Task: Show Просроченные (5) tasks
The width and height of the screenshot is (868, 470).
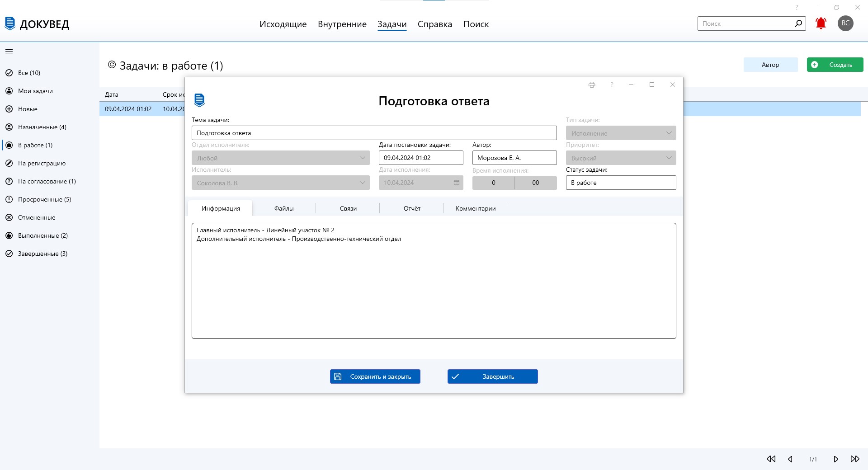Action: click(x=44, y=199)
